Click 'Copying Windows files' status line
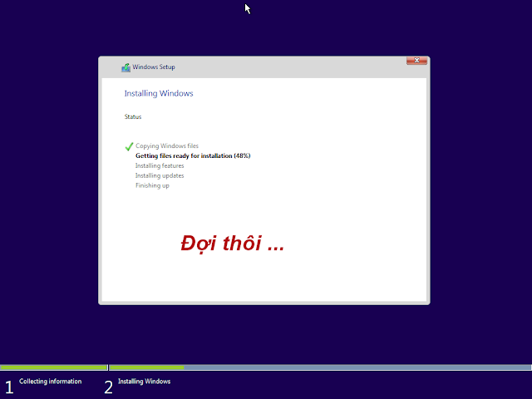Image resolution: width=532 pixels, height=399 pixels. point(167,146)
